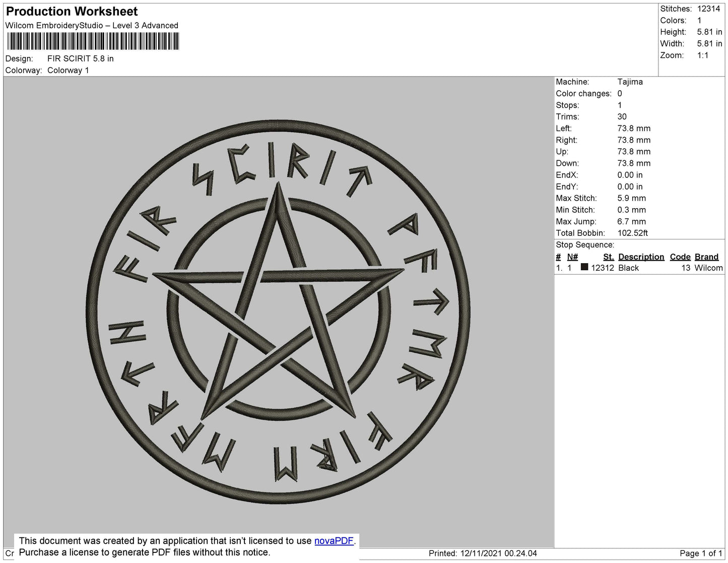The width and height of the screenshot is (728, 563).
Task: Click the barcode under the software name
Action: 93,41
